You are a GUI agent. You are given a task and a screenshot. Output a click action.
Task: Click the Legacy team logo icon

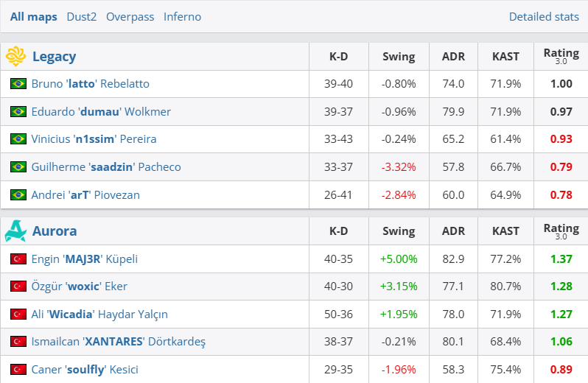point(15,56)
